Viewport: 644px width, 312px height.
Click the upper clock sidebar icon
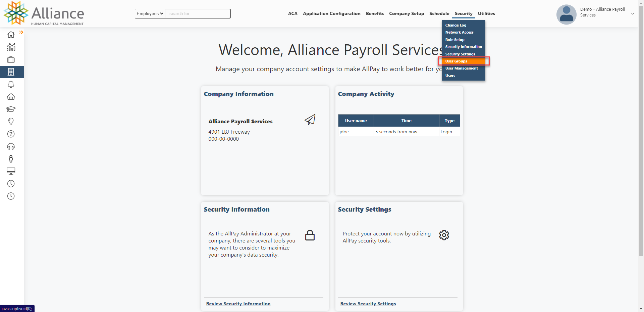point(11,184)
